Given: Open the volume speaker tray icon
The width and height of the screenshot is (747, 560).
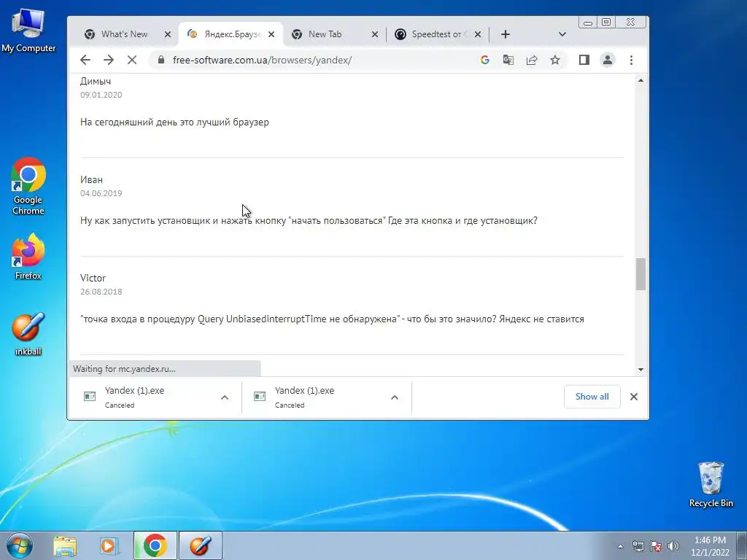Looking at the screenshot, I should click(673, 546).
